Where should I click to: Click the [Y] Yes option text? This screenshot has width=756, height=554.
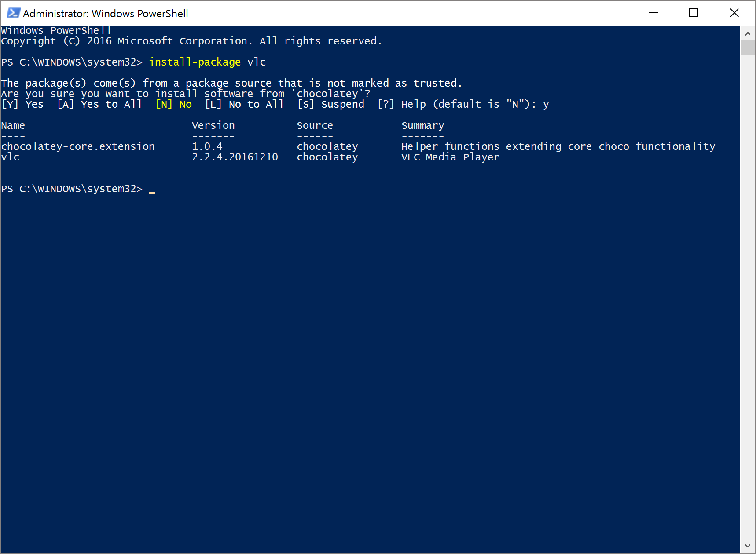point(22,104)
